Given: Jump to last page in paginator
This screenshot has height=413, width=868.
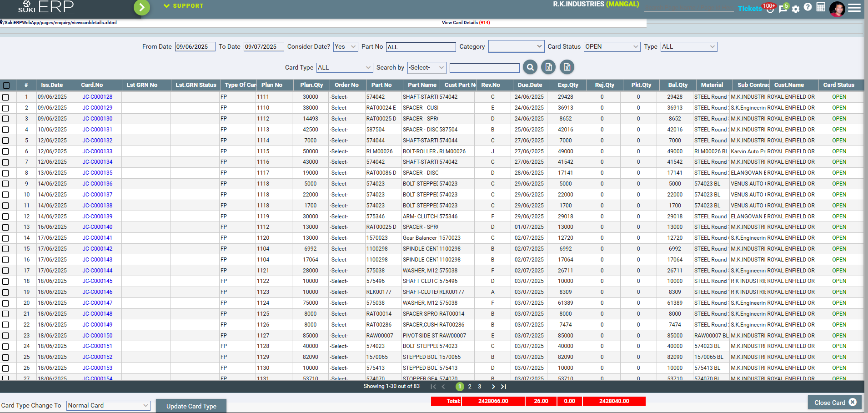Looking at the screenshot, I should (x=503, y=387).
